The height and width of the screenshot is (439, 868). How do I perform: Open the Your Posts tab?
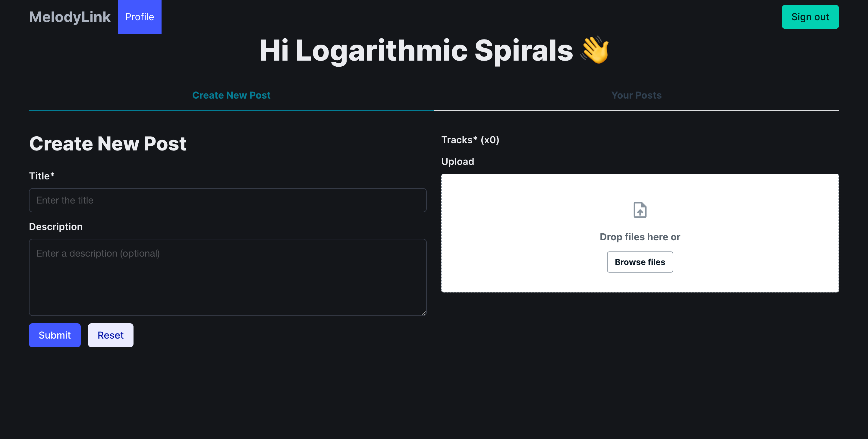pyautogui.click(x=636, y=95)
